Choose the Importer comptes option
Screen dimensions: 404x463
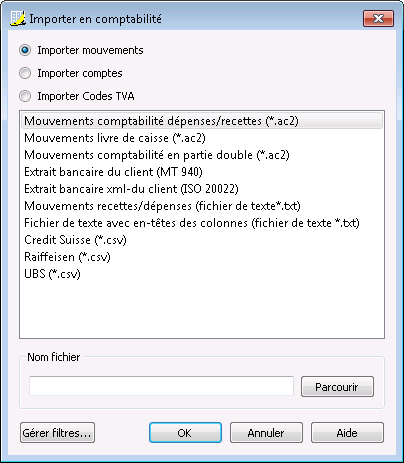[25, 73]
